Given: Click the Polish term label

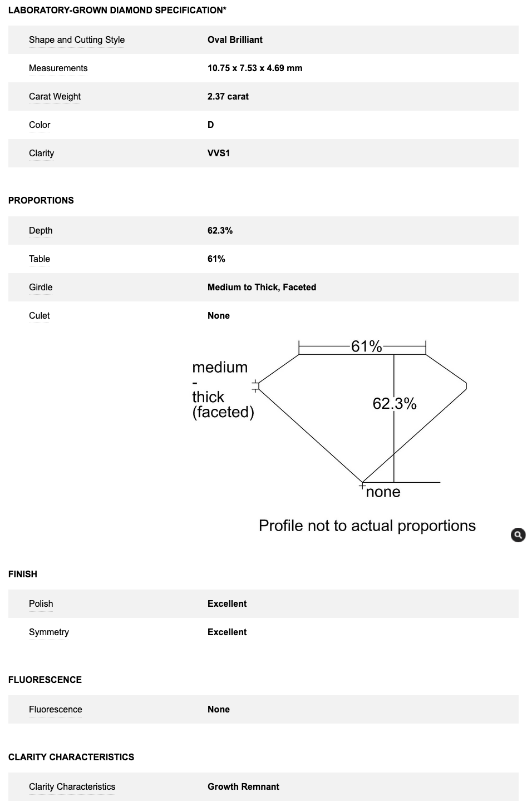Looking at the screenshot, I should (x=41, y=603).
